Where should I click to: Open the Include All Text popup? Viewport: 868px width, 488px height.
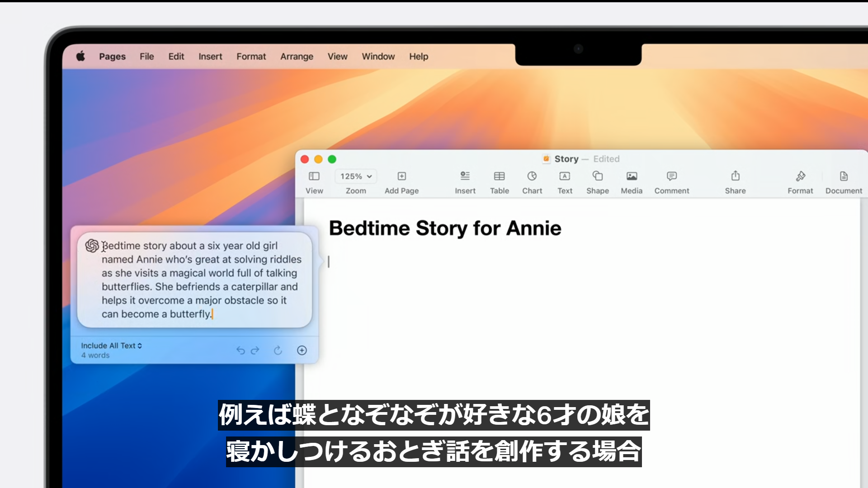[112, 346]
